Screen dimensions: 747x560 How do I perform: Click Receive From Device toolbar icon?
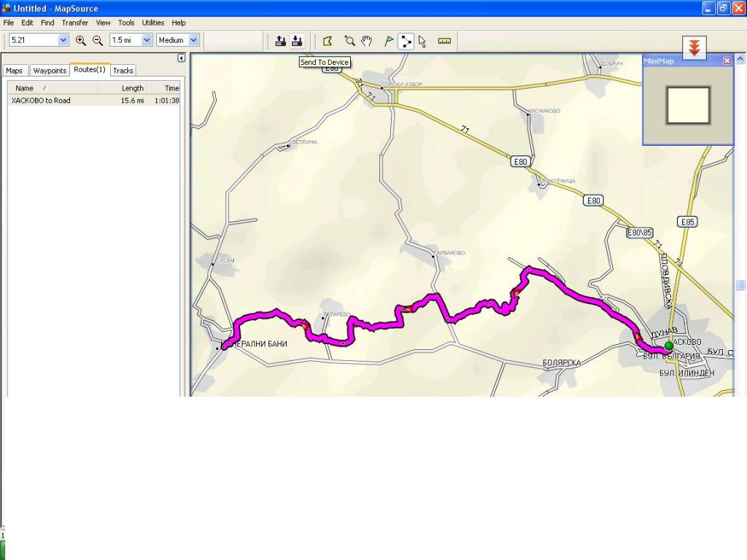click(x=281, y=41)
